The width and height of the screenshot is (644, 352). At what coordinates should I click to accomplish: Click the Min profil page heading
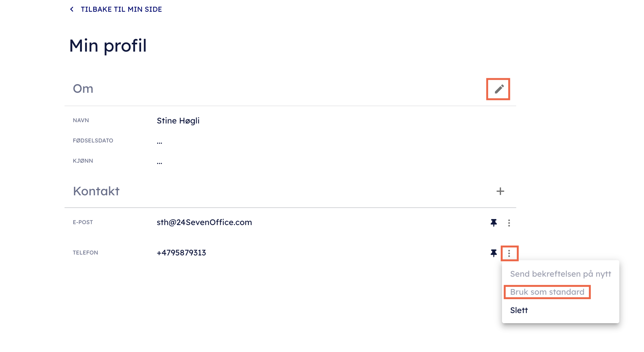(x=108, y=46)
